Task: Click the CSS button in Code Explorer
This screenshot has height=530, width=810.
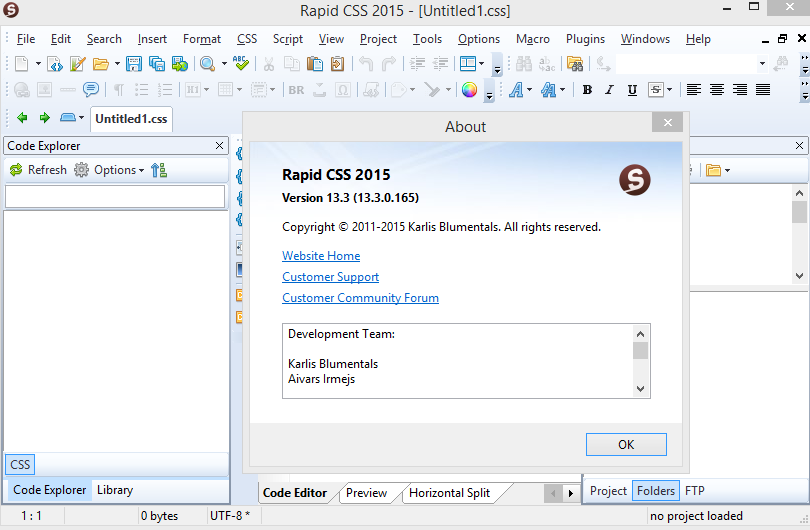Action: click(x=20, y=464)
